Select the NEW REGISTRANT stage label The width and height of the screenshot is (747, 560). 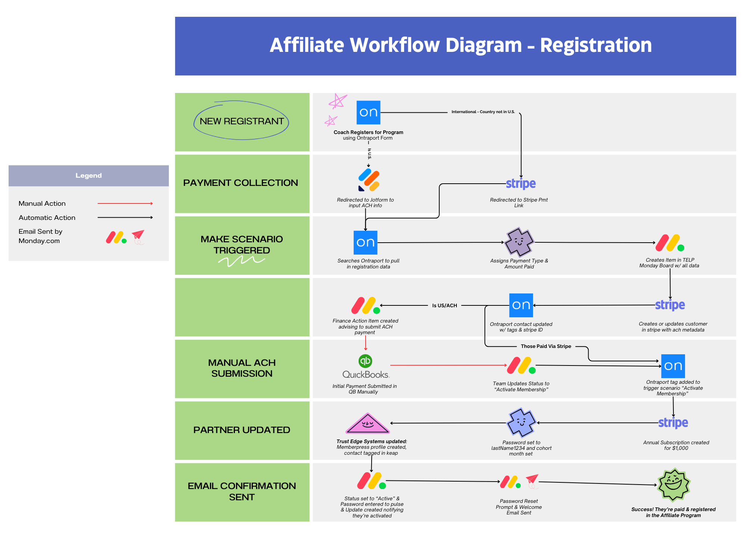pos(242,121)
